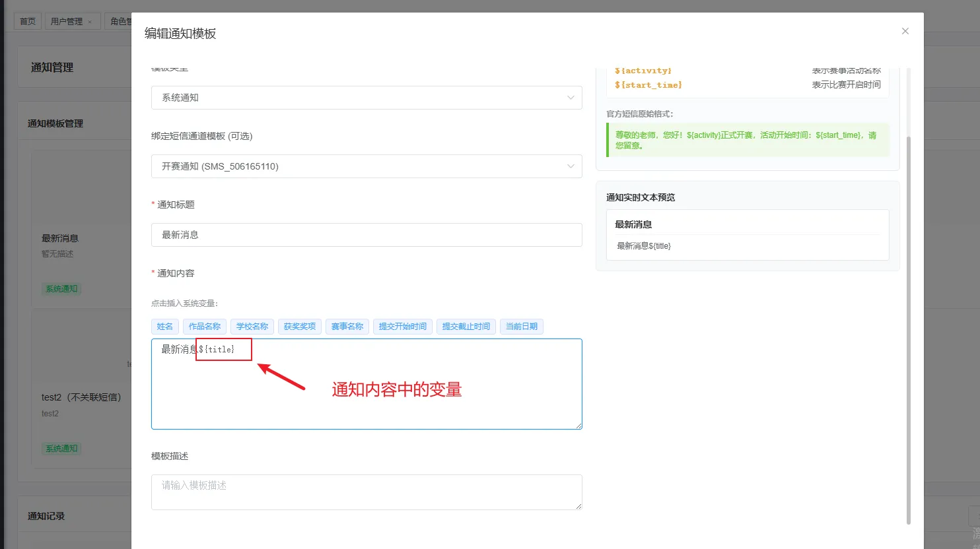Open the 系统通知 template type dropdown
Image resolution: width=980 pixels, height=549 pixels.
point(367,98)
